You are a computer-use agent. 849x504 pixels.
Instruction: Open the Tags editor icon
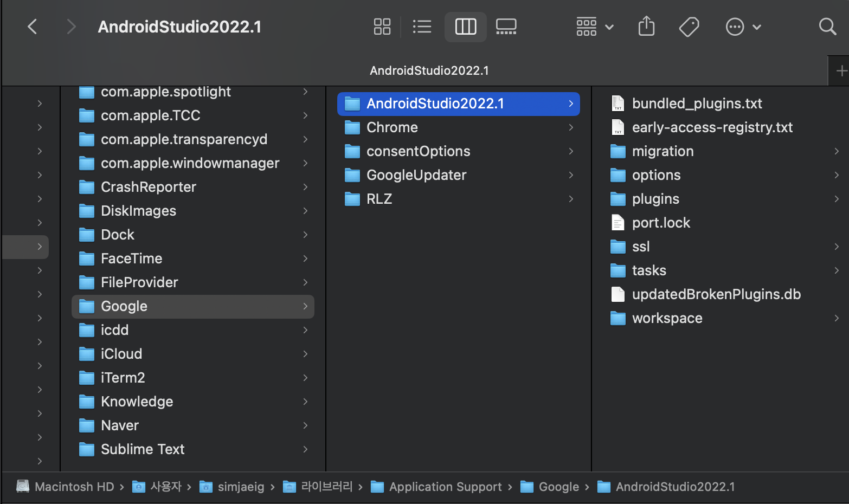(x=689, y=27)
